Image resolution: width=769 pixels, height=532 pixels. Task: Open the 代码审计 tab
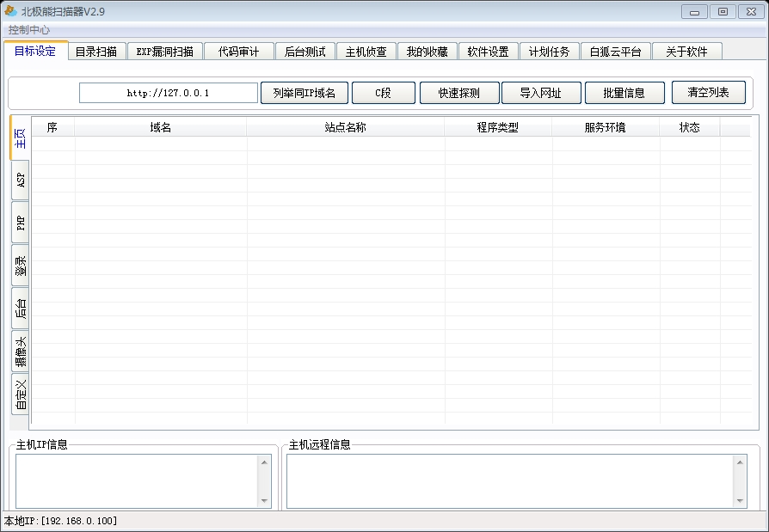[239, 52]
